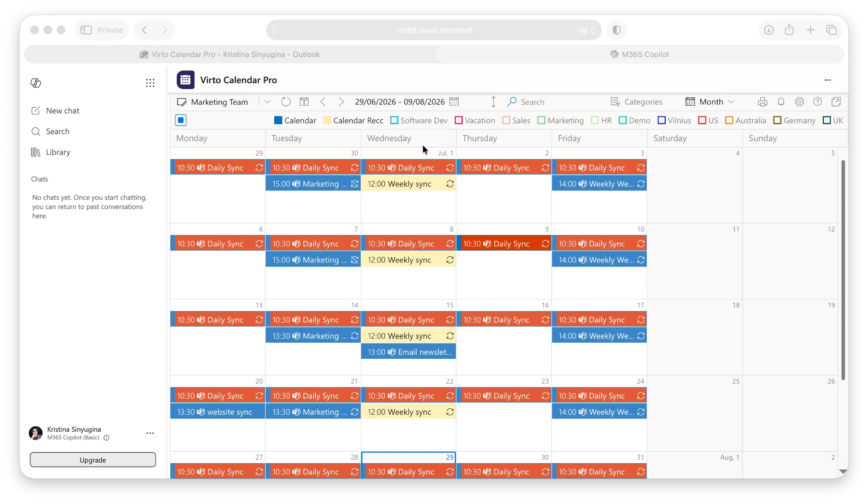Viewport: 868px width, 503px height.
Task: Toggle the Sales calendar checkbox
Action: [506, 120]
